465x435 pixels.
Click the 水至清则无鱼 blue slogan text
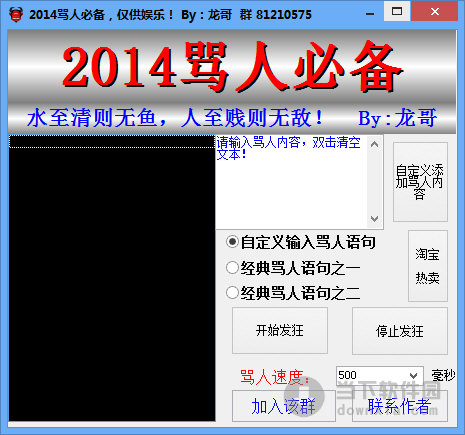click(x=175, y=118)
